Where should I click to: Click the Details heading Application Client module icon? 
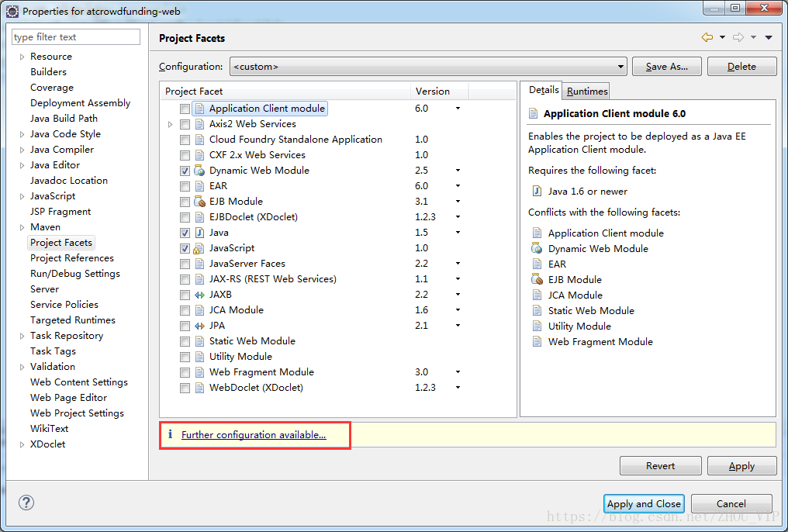533,113
